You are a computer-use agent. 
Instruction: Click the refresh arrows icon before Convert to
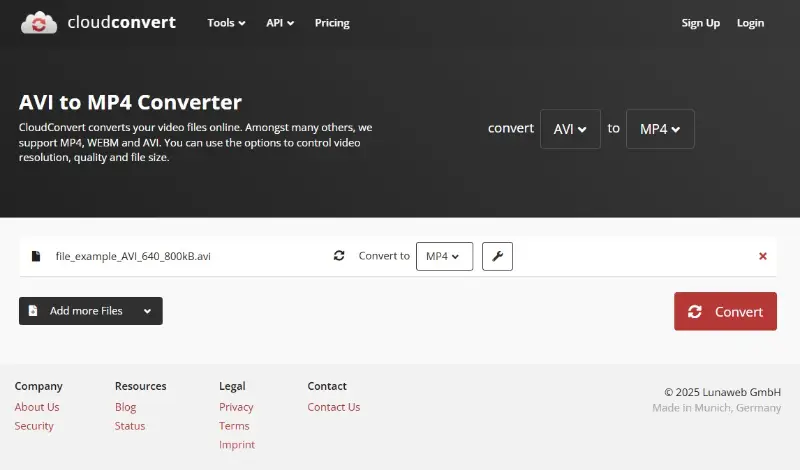[x=339, y=256]
